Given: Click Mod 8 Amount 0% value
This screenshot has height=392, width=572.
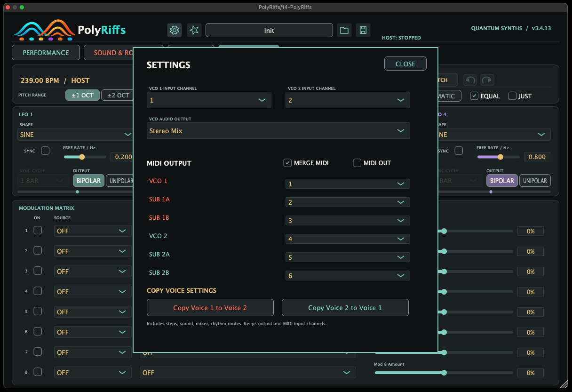Looking at the screenshot, I should point(531,373).
